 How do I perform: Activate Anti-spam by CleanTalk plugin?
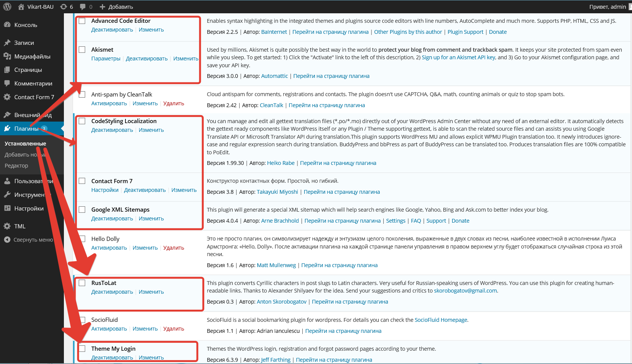pos(109,103)
